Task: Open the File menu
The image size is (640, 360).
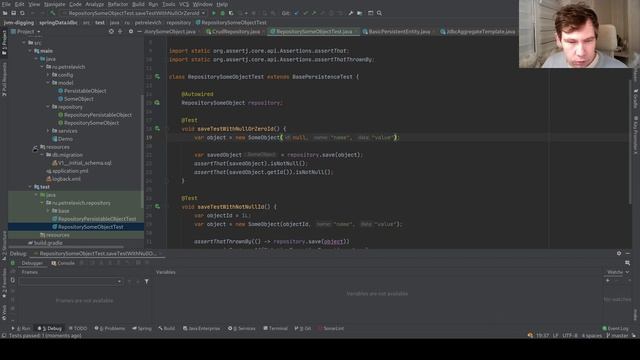Action: click(x=6, y=4)
